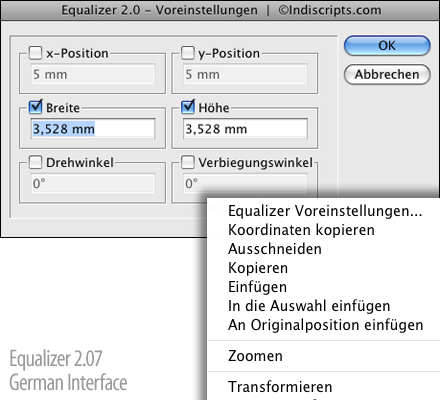The height and width of the screenshot is (400, 440).
Task: Focus the Breite width field
Action: pos(93,129)
